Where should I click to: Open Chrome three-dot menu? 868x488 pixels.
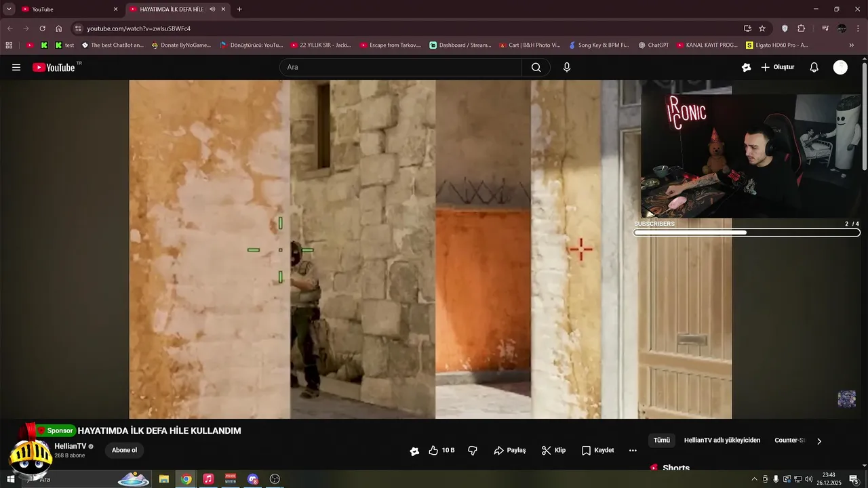coord(857,28)
